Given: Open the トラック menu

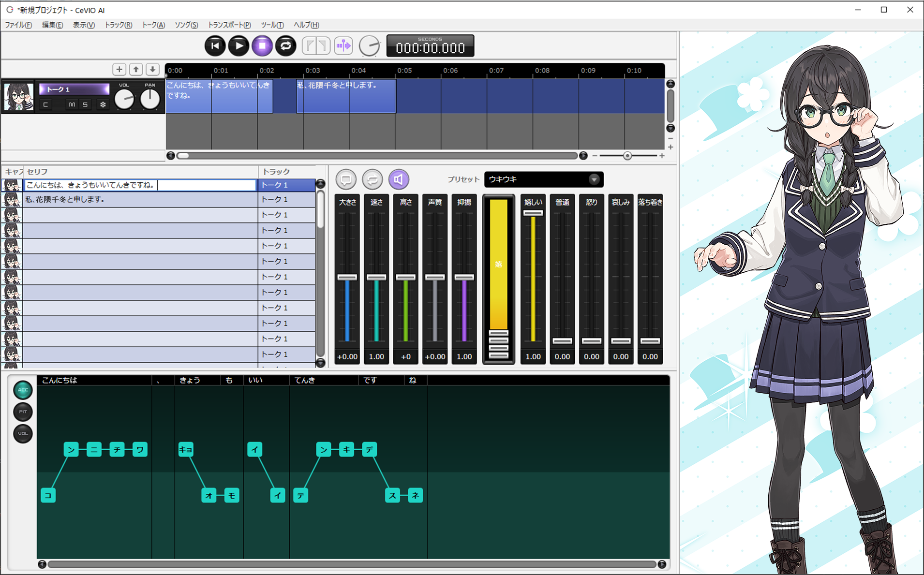Looking at the screenshot, I should (118, 25).
